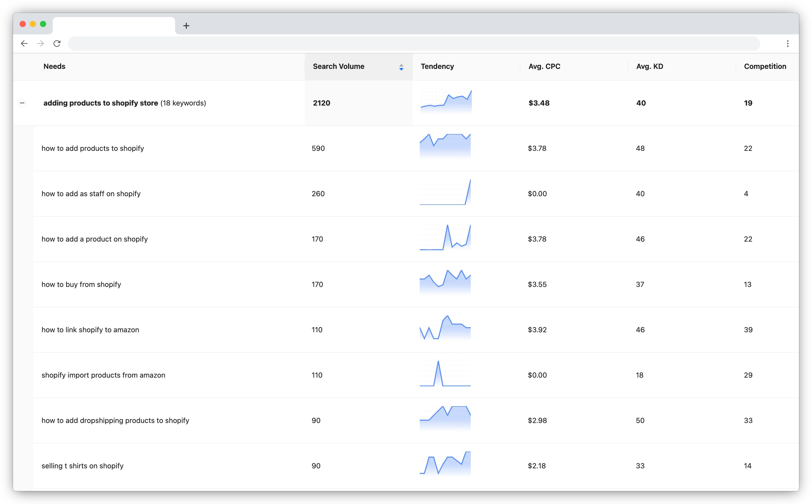This screenshot has width=812, height=504.
Task: Select keyword shopify import products from amazon
Action: 103,375
